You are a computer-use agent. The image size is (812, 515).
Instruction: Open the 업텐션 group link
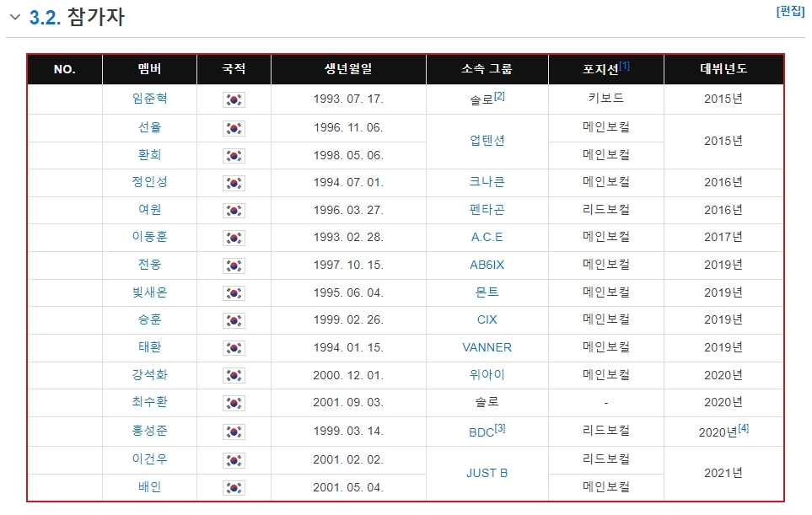point(487,141)
